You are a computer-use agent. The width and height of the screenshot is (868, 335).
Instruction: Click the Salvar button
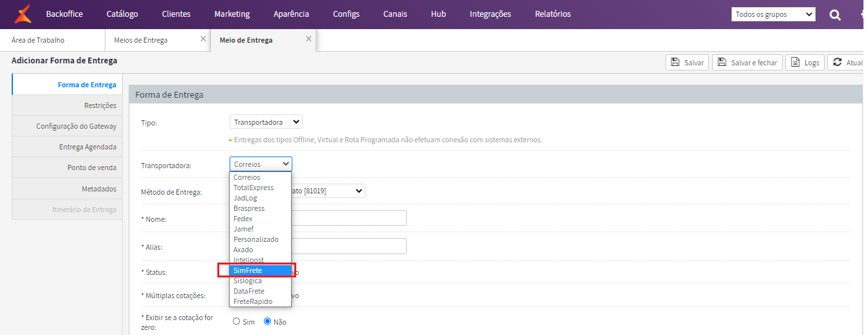click(x=687, y=62)
